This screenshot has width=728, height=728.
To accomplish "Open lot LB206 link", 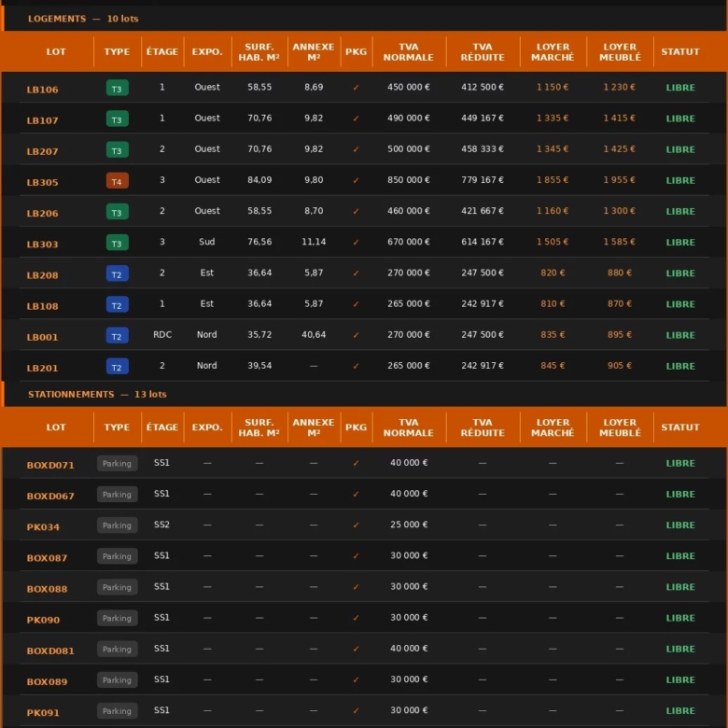I will (x=42, y=213).
